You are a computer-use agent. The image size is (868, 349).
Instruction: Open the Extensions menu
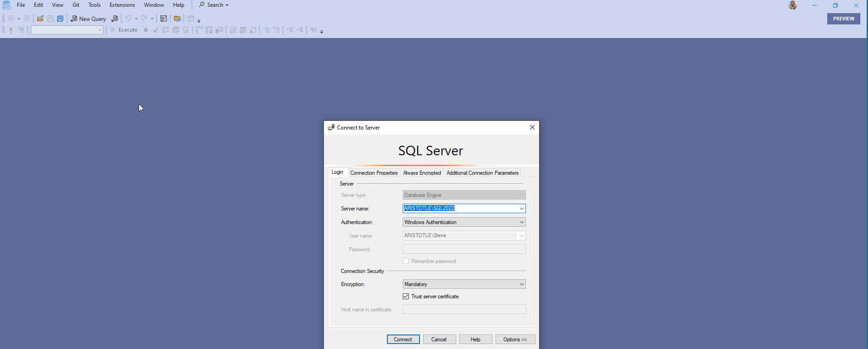pos(122,5)
